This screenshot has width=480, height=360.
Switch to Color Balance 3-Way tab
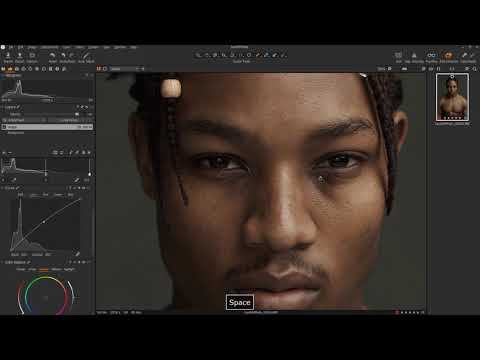[x=32, y=269]
